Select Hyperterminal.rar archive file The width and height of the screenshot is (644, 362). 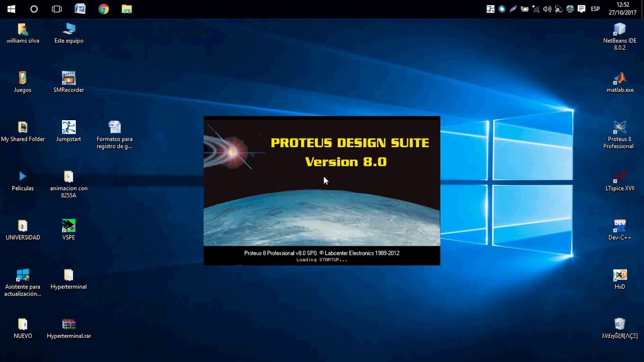(x=69, y=329)
